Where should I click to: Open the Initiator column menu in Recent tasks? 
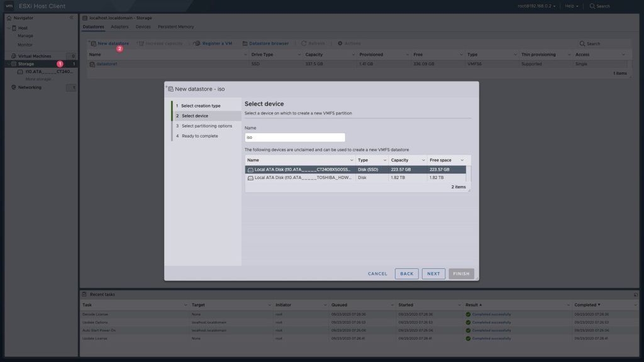pos(325,305)
